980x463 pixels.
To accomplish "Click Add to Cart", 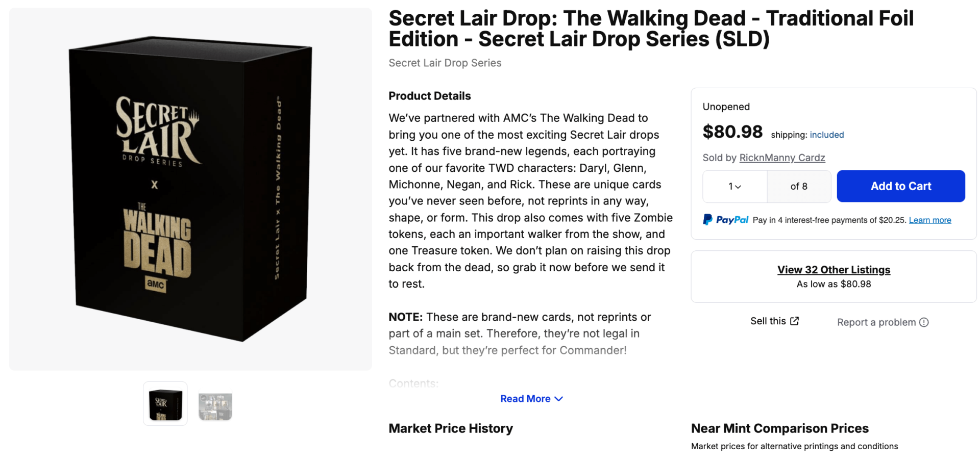I will (901, 186).
